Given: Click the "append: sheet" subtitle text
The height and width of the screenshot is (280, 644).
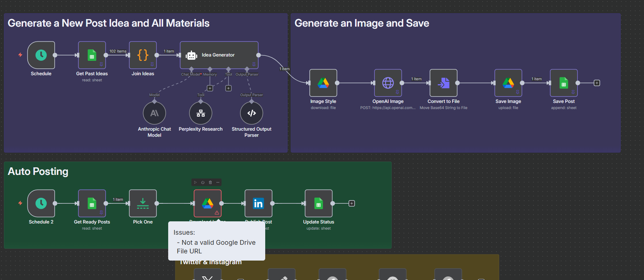Looking at the screenshot, I should click(564, 108).
